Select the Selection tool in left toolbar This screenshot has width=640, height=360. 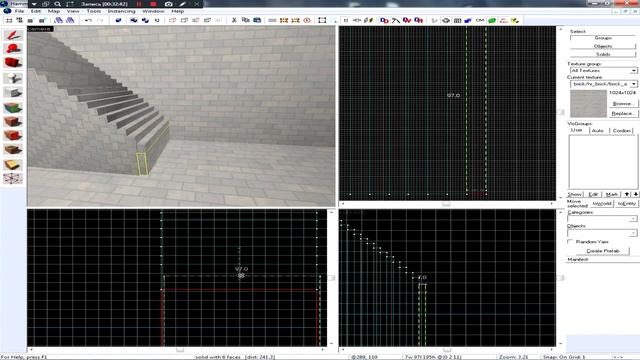click(13, 35)
